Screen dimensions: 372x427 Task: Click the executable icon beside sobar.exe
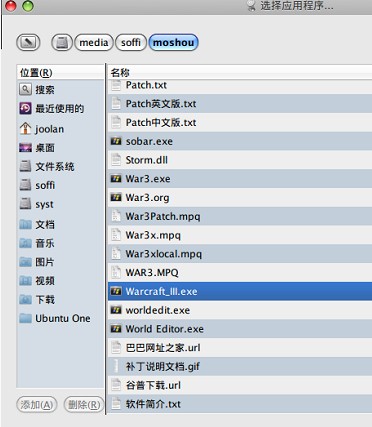(116, 141)
